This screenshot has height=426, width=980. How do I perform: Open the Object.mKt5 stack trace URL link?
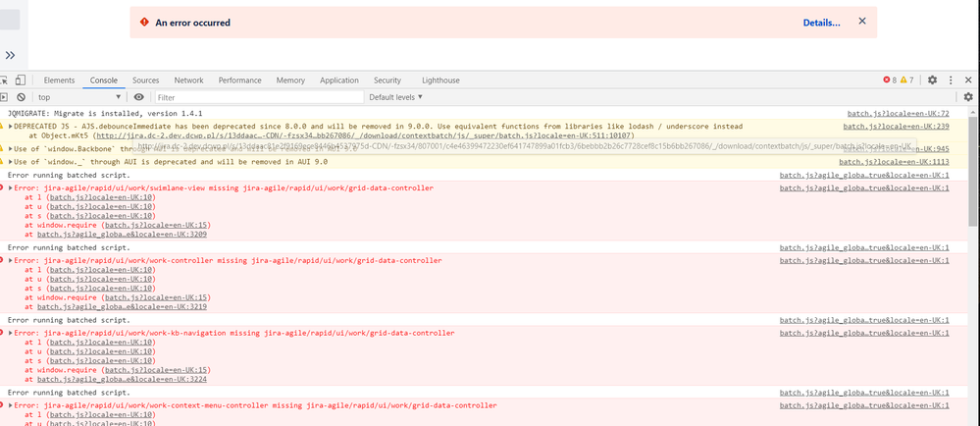click(363, 135)
